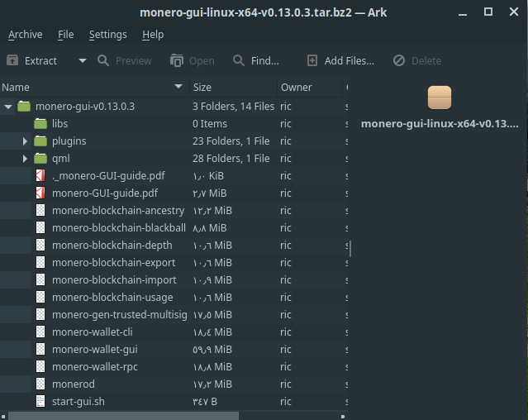Select the monero-blockchain-export file icon
The width and height of the screenshot is (528, 420).
point(40,262)
